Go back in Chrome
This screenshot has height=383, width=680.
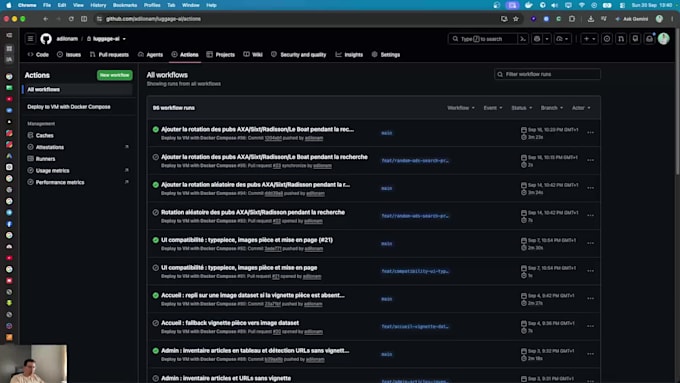(x=46, y=19)
